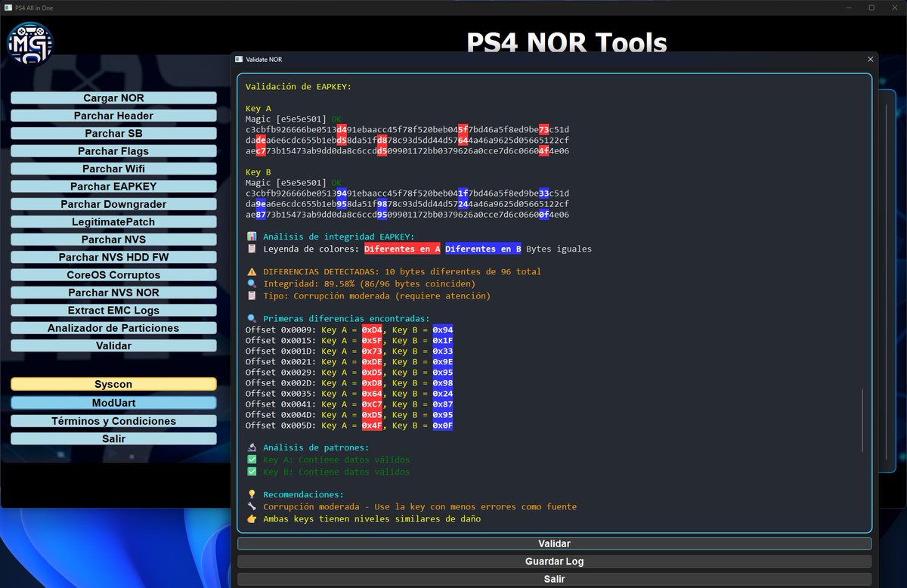Open Parchar Flags
Viewport: 907px width, 588px height.
113,151
